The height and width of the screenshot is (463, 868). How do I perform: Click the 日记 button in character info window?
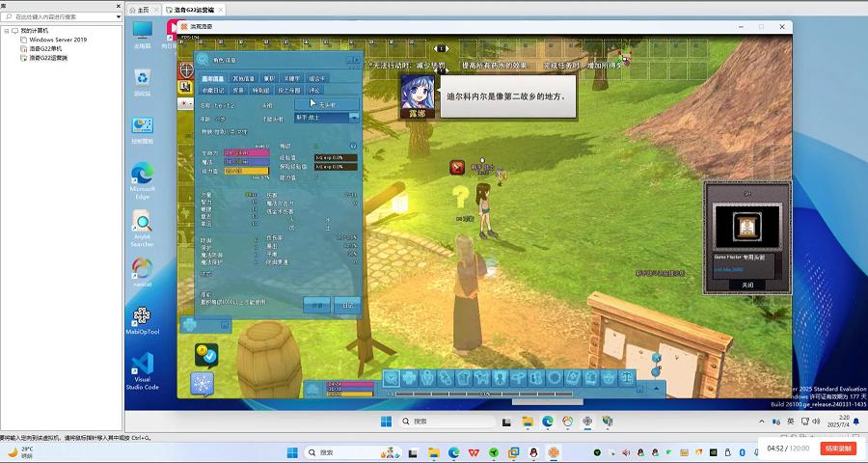[x=347, y=305]
